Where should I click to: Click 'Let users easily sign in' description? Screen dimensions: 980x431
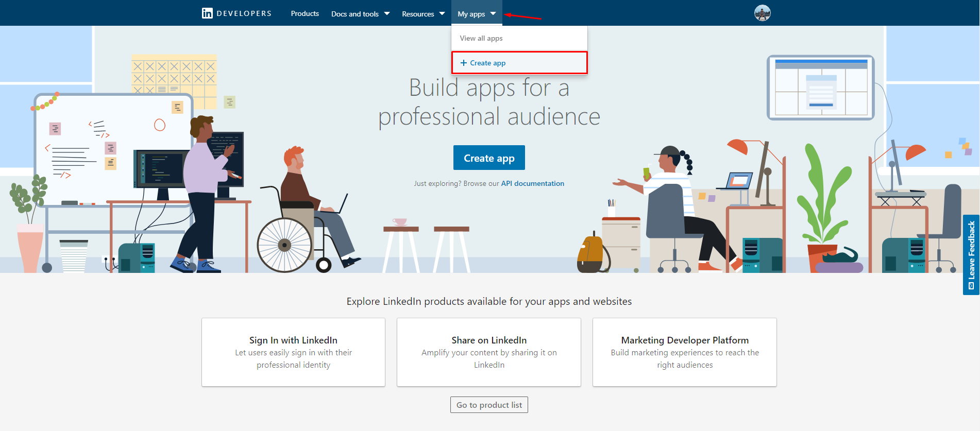point(293,359)
